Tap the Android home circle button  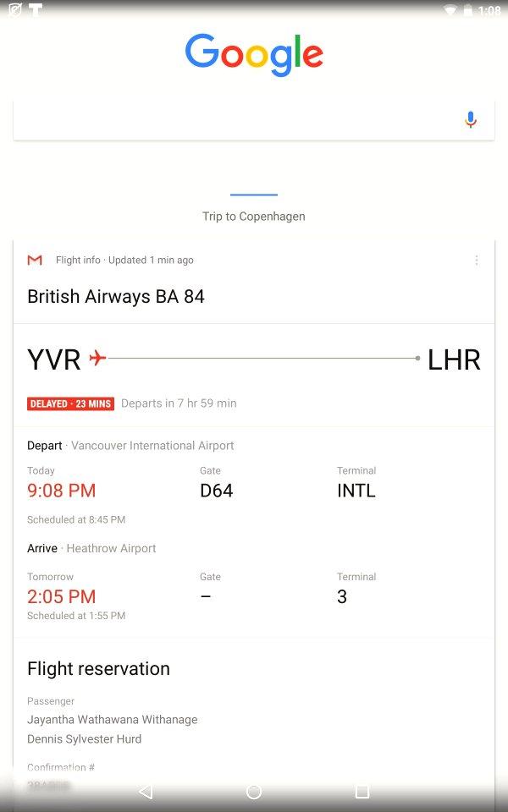253,792
